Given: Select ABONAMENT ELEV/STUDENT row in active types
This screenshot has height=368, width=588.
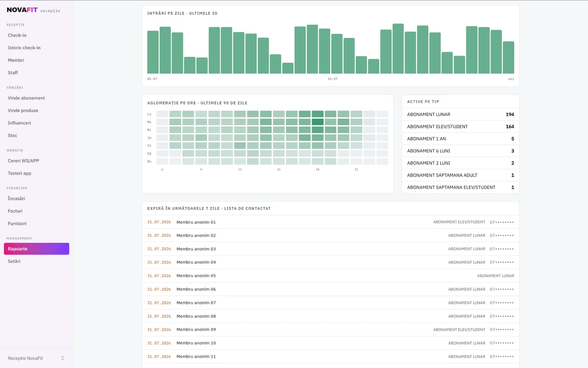Looking at the screenshot, I should tap(460, 127).
